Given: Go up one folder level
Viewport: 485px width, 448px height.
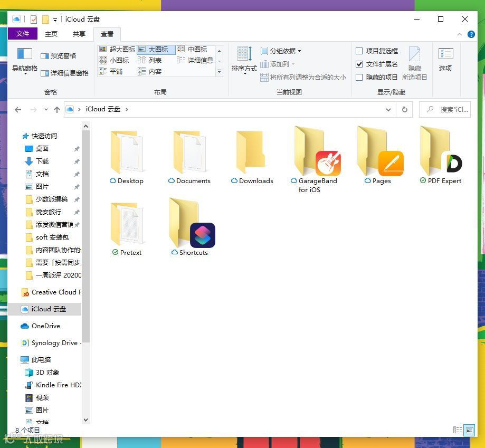Looking at the screenshot, I should click(x=56, y=109).
